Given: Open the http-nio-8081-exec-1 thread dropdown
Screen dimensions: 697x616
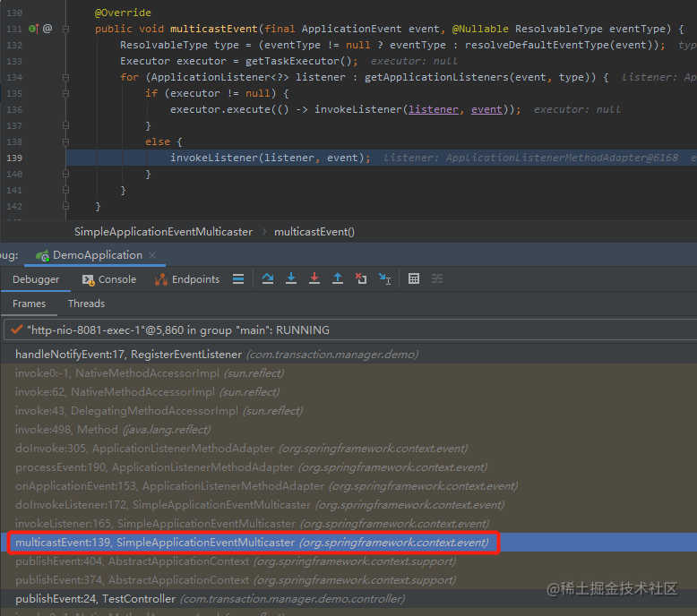Looking at the screenshot, I should coord(349,330).
